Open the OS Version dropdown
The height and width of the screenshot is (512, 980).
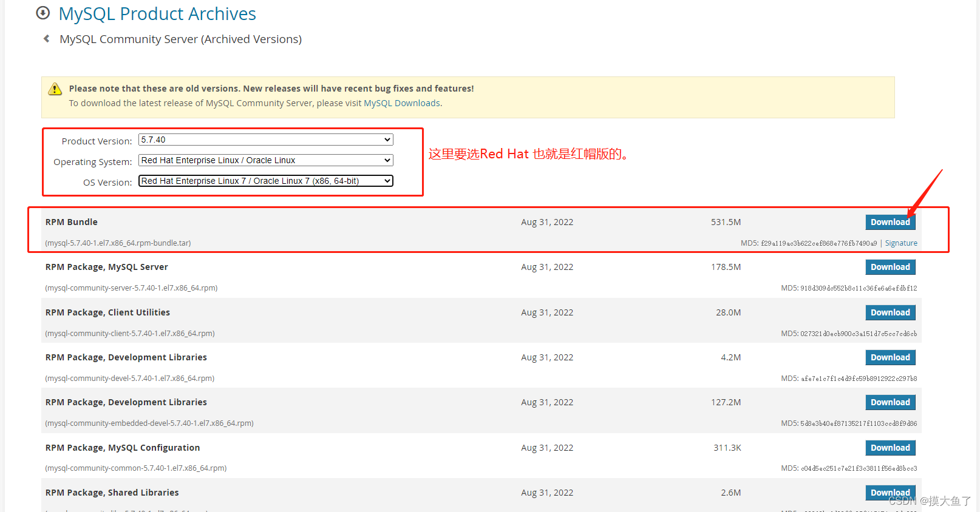(x=266, y=181)
